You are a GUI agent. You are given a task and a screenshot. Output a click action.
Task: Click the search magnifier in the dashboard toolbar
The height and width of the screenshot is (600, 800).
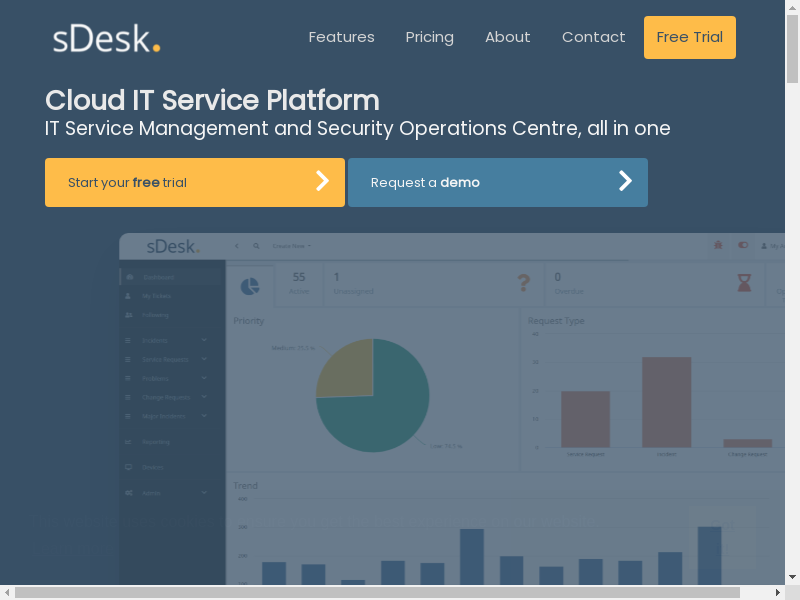(x=256, y=245)
